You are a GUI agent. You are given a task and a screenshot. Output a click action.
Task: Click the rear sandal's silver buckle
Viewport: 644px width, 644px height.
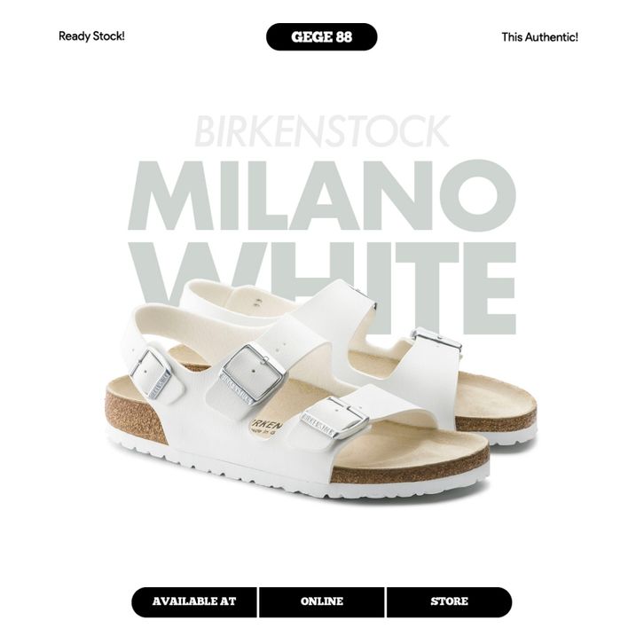coord(437,341)
